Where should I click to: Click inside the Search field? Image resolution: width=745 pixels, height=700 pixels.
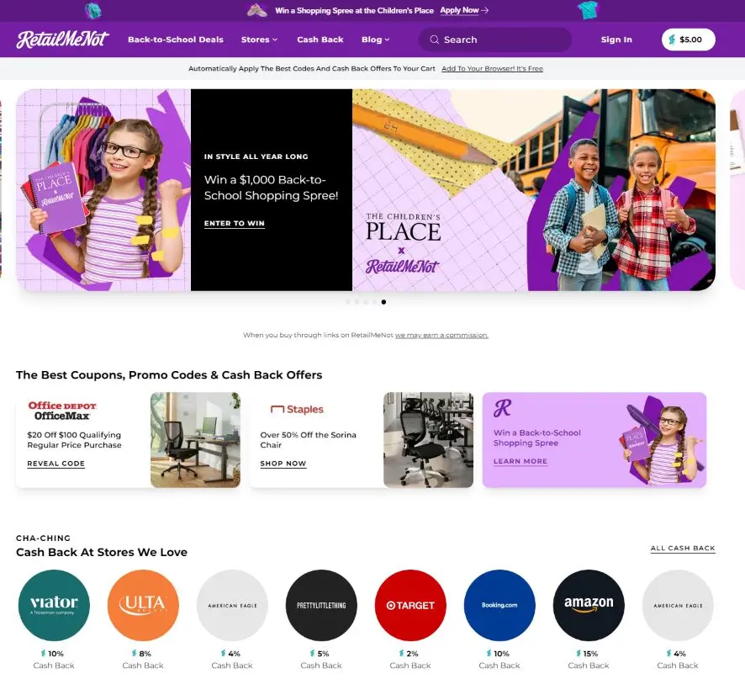(494, 39)
